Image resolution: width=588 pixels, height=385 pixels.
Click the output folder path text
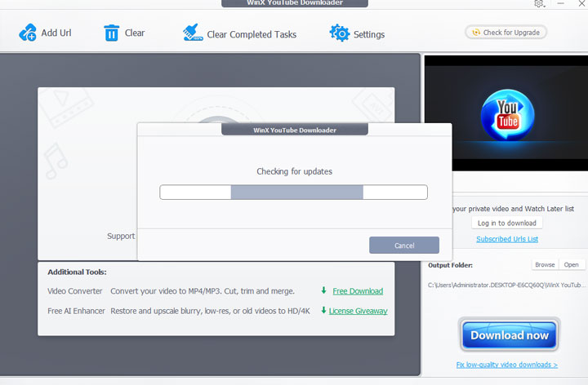505,285
